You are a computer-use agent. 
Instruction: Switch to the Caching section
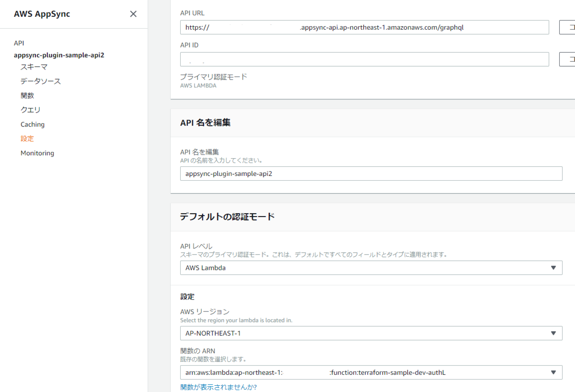click(x=33, y=124)
